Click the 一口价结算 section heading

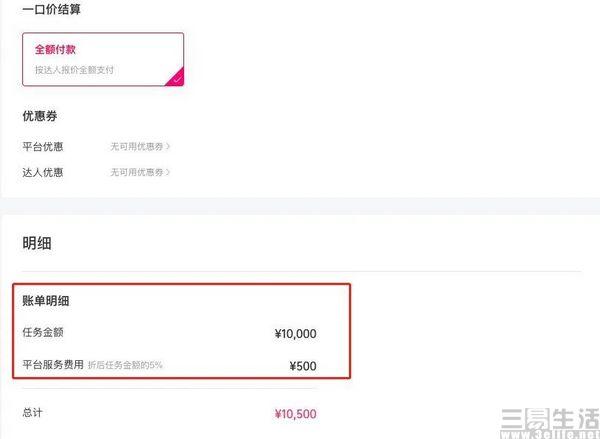pos(52,9)
